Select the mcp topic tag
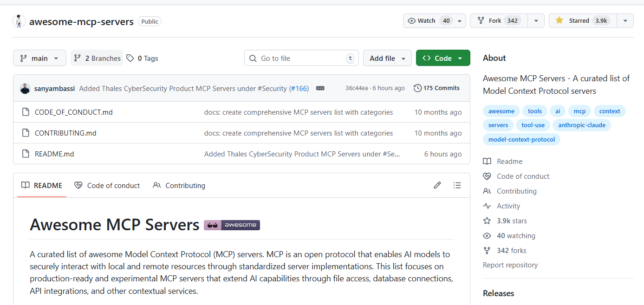The image size is (644, 305). (579, 111)
